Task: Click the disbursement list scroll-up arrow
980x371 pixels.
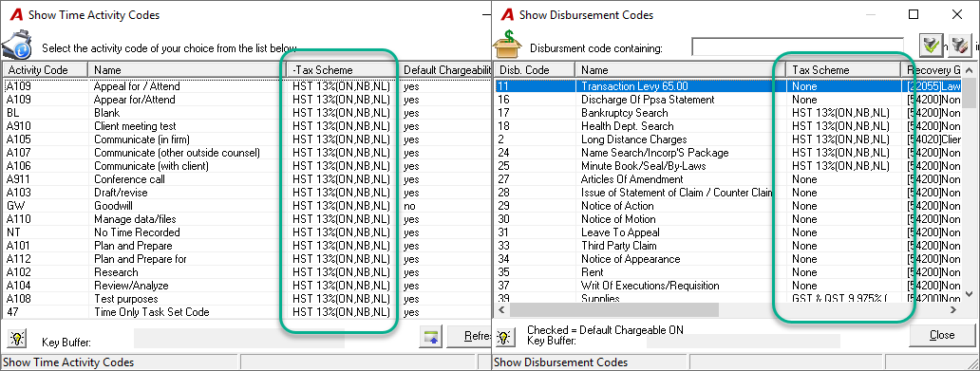Action: (970, 70)
